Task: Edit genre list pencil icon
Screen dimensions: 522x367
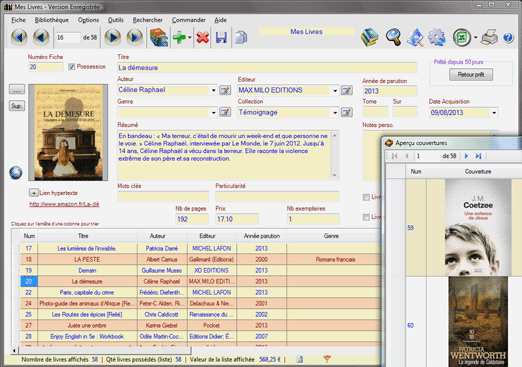Action: (225, 112)
